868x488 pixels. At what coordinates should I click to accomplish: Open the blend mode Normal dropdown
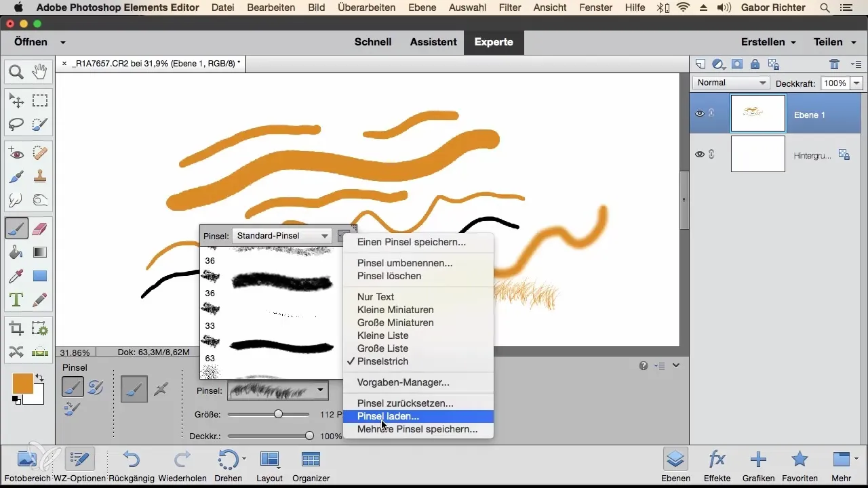pos(730,83)
